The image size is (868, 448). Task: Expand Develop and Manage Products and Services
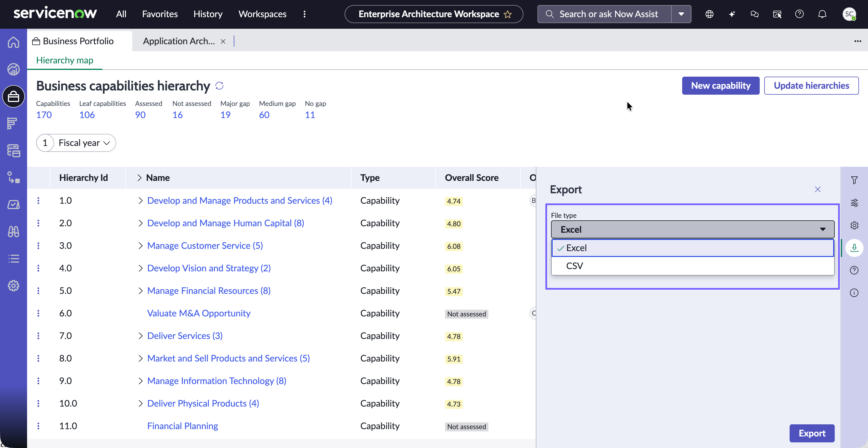[140, 201]
